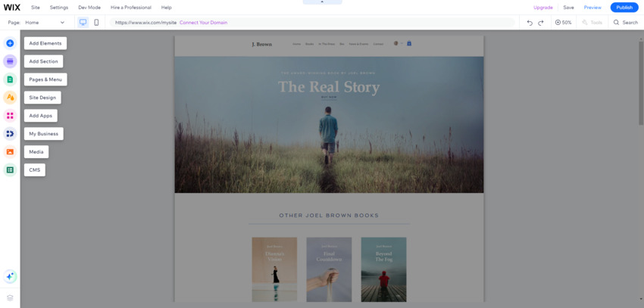Click the Undo arrow
This screenshot has height=308, width=644.
click(x=530, y=23)
